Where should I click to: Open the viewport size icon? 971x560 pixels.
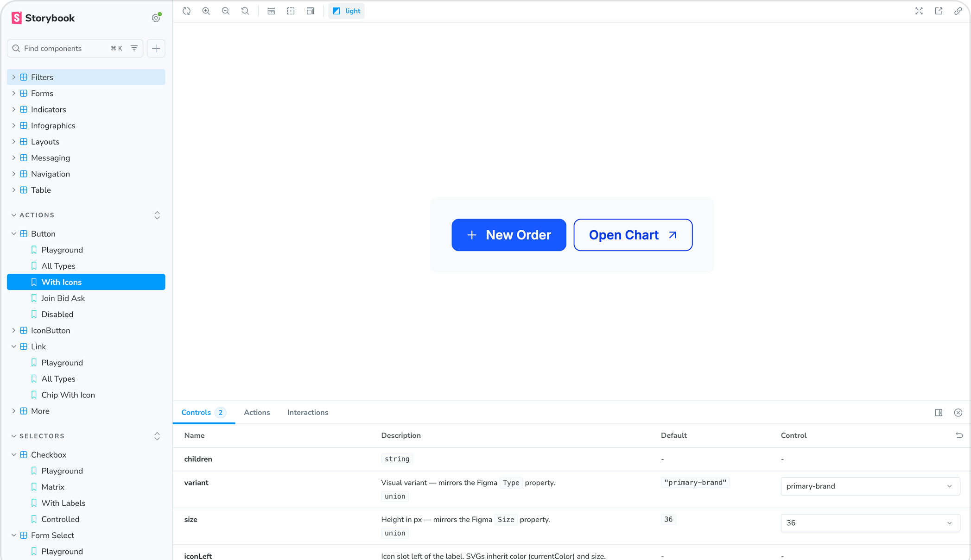coord(310,11)
